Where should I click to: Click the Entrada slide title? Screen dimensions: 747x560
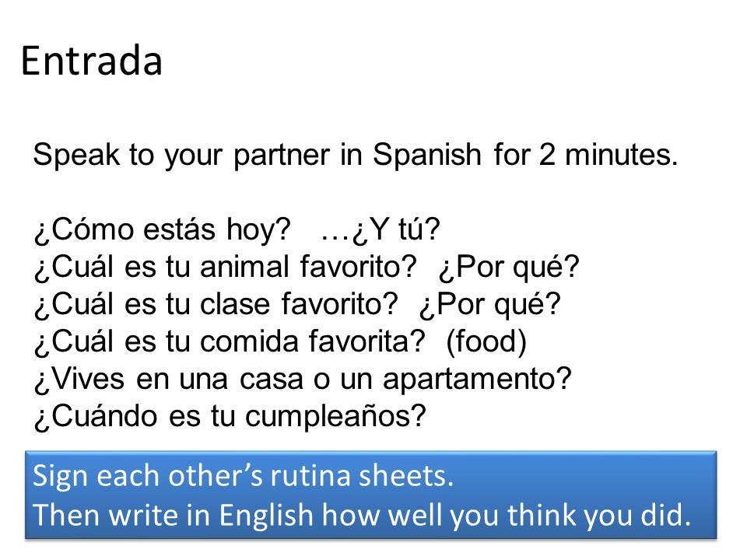click(x=92, y=61)
